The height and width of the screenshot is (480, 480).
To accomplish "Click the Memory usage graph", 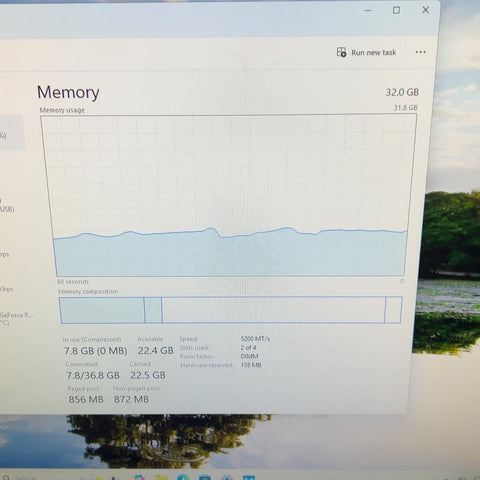I will (229, 196).
